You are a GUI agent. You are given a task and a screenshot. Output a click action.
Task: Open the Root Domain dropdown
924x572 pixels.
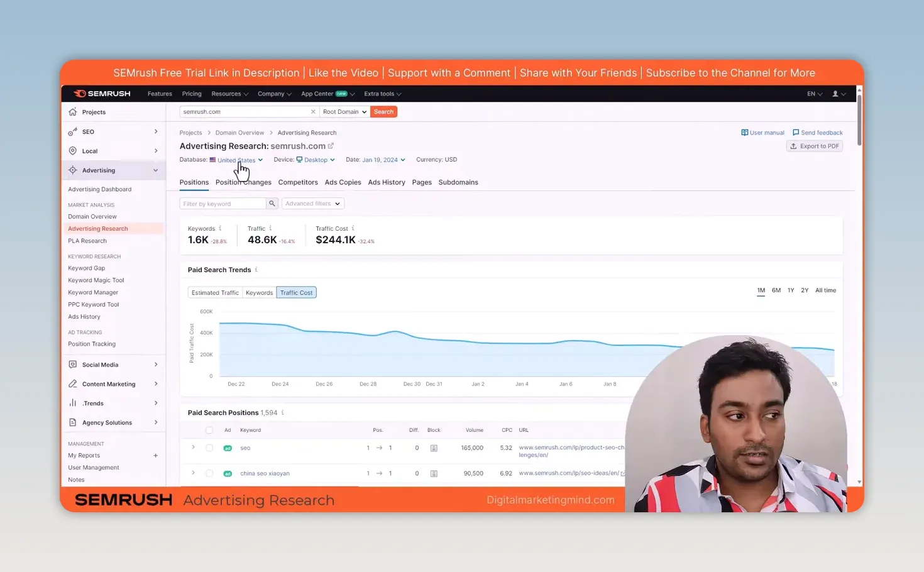click(x=344, y=112)
